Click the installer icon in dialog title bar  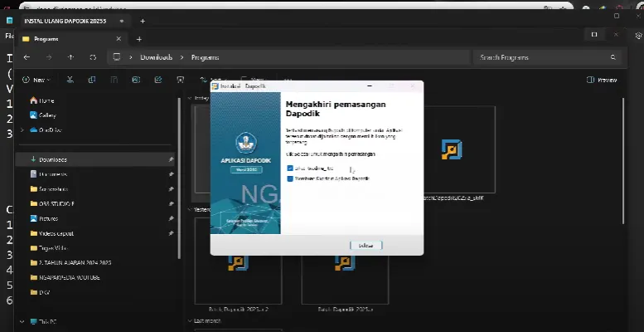pos(215,86)
